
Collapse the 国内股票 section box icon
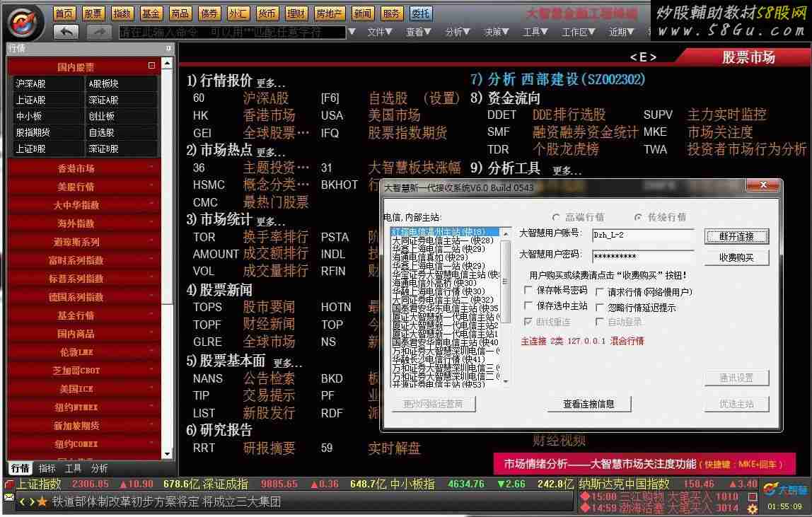tap(151, 66)
